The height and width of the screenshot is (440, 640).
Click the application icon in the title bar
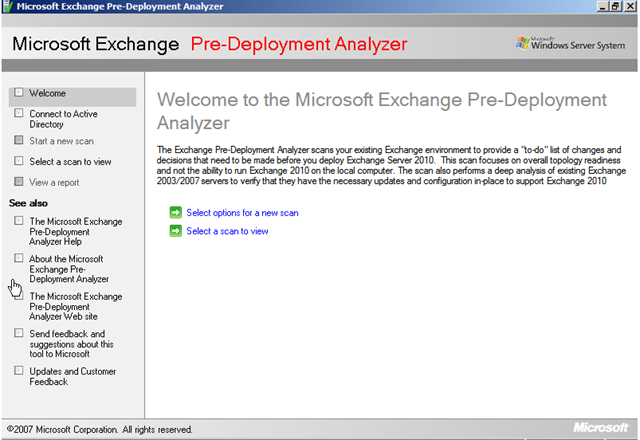click(8, 6)
